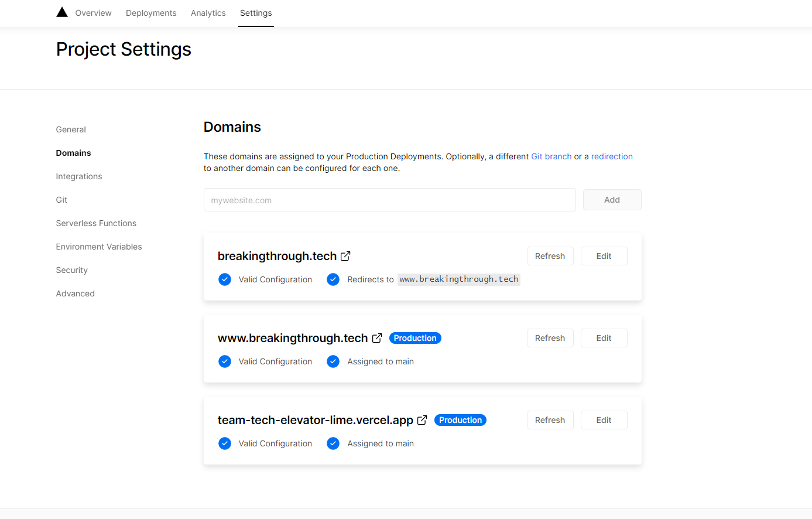
Task: Open external link icon beside breakingthrough.tech
Action: pyautogui.click(x=345, y=256)
